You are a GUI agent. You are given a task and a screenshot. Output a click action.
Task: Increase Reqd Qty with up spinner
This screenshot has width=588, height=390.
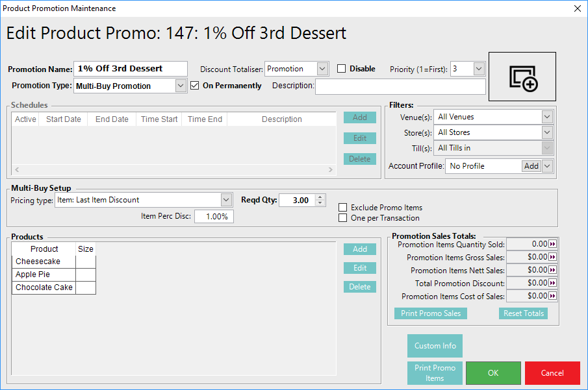coord(319,197)
